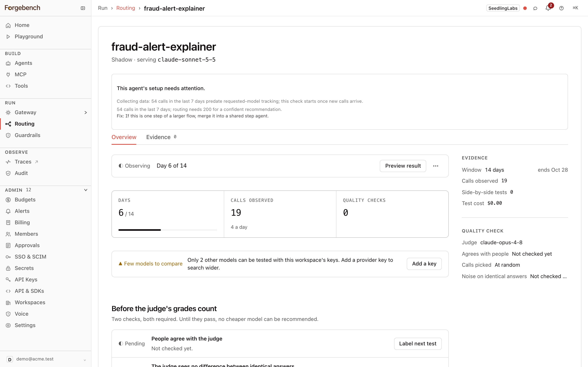This screenshot has height=367, width=588.
Task: Open the command palette ⌘K shortcut
Action: click(x=575, y=8)
